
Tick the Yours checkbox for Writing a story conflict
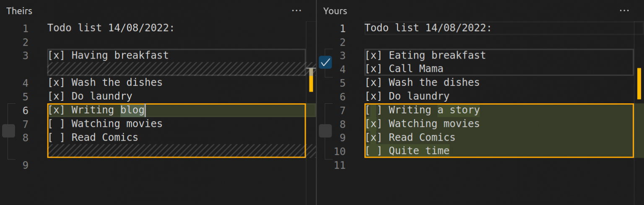(325, 131)
